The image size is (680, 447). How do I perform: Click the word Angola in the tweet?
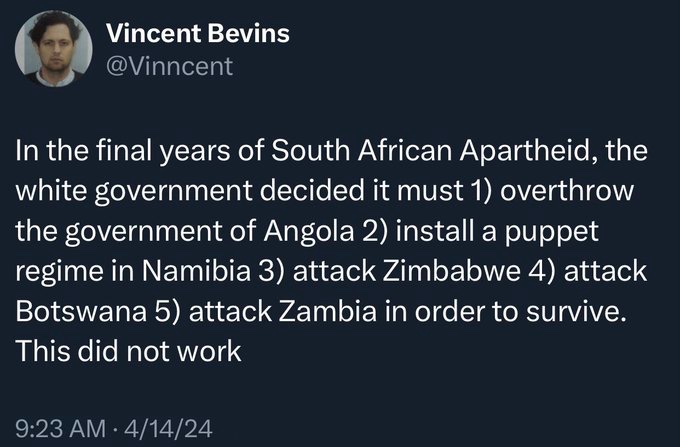pyautogui.click(x=309, y=232)
